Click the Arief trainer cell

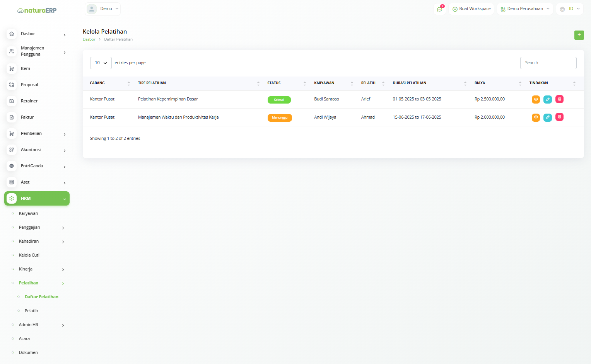point(366,99)
